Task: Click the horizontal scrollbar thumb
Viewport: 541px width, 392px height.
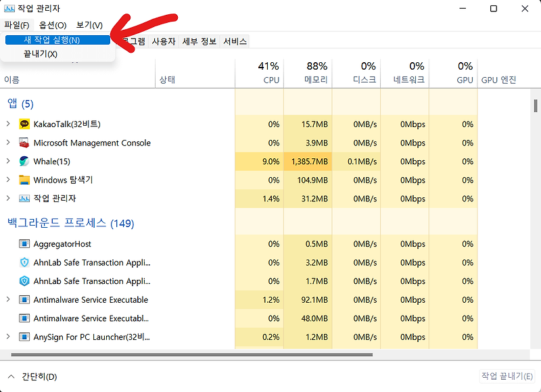Action: (x=192, y=354)
